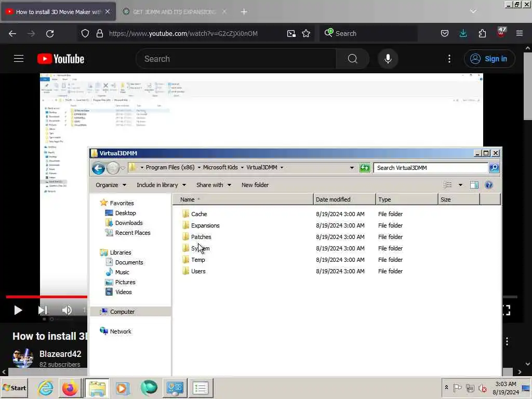
Task: Search YouTube with voice microphone
Action: pos(388,59)
